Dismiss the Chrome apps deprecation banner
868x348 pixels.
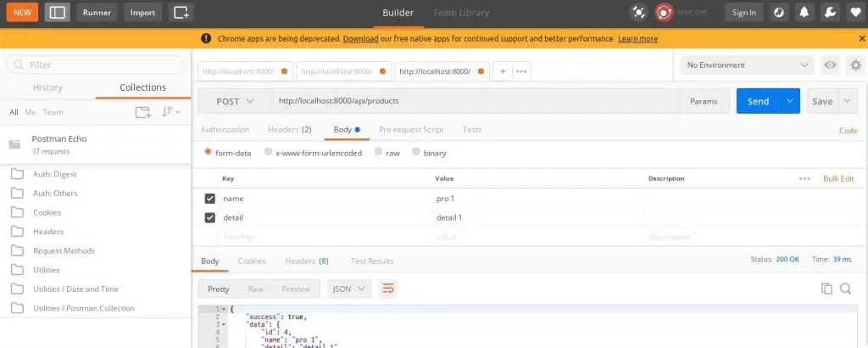(x=861, y=38)
